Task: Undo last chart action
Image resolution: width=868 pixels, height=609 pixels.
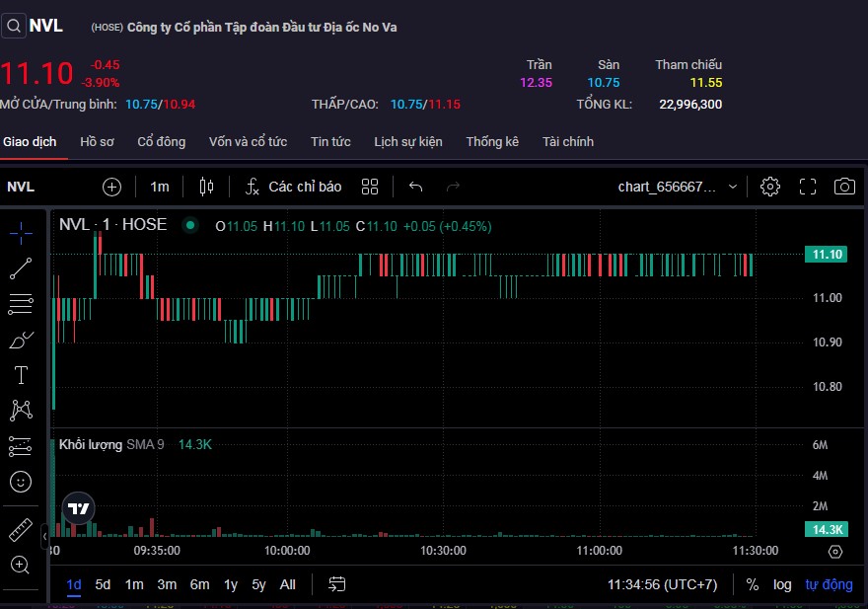Action: (x=415, y=187)
